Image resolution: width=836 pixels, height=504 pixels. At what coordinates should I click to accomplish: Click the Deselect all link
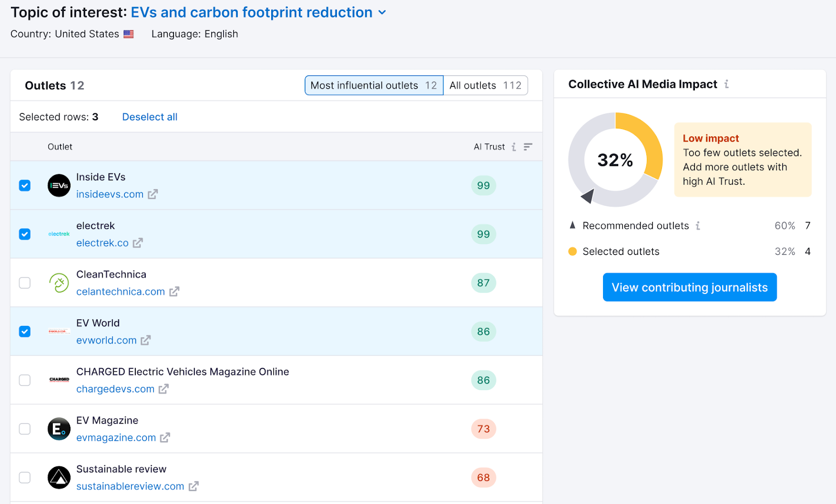point(149,117)
